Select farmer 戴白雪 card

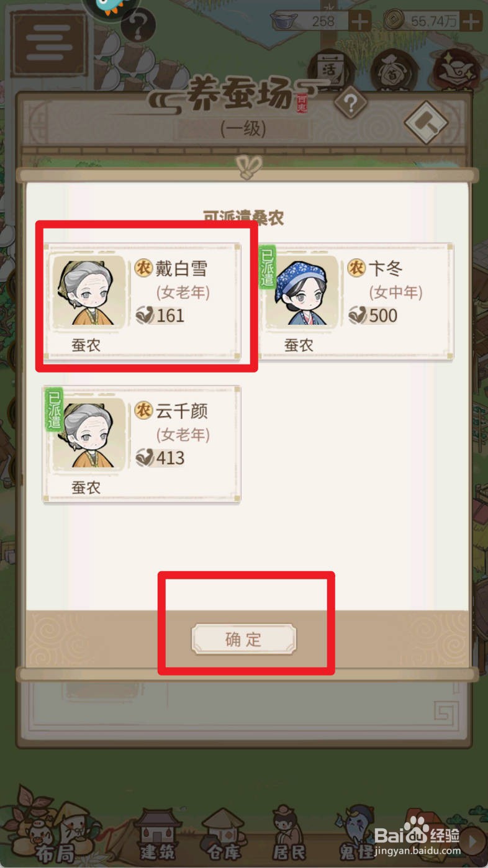(142, 301)
